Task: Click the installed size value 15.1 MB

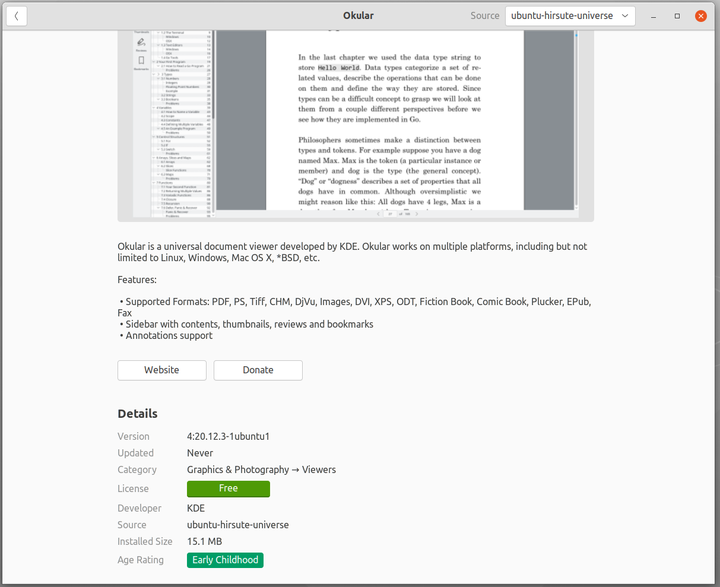Action: point(204,542)
